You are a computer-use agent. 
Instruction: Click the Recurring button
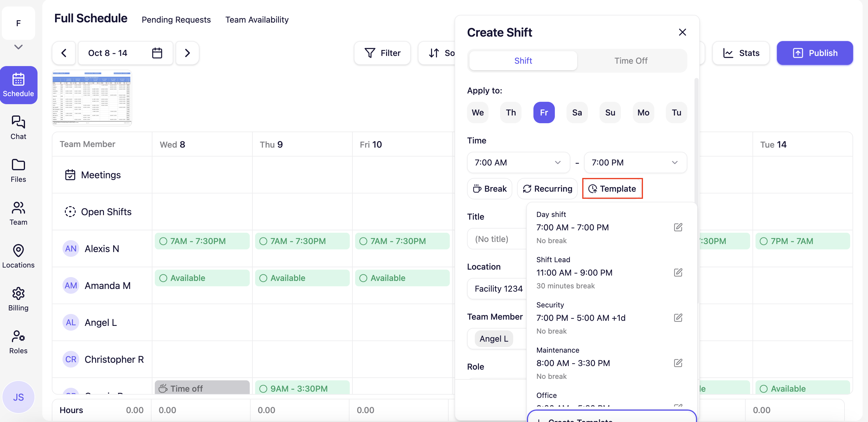[x=547, y=189]
